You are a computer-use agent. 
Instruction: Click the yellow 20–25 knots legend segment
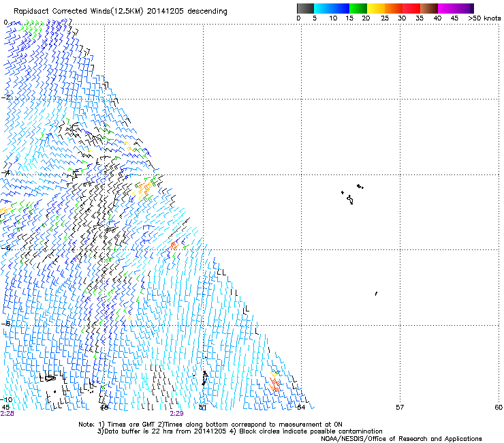(x=376, y=8)
